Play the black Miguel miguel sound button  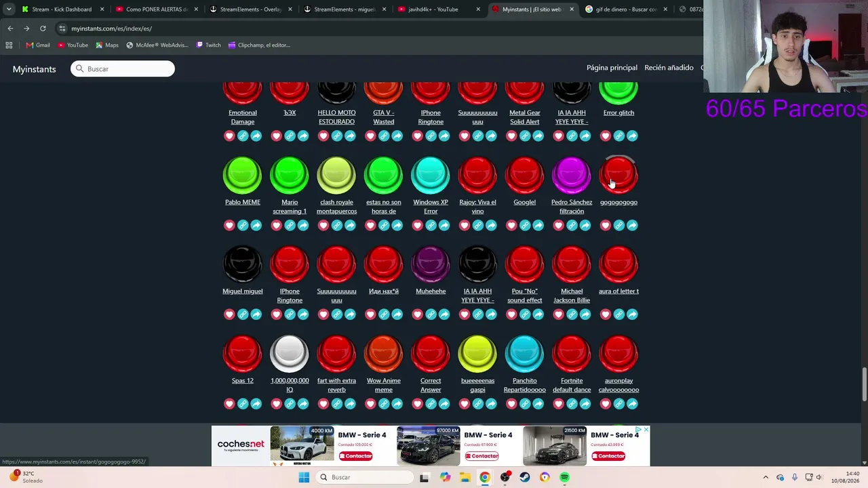coord(243,264)
